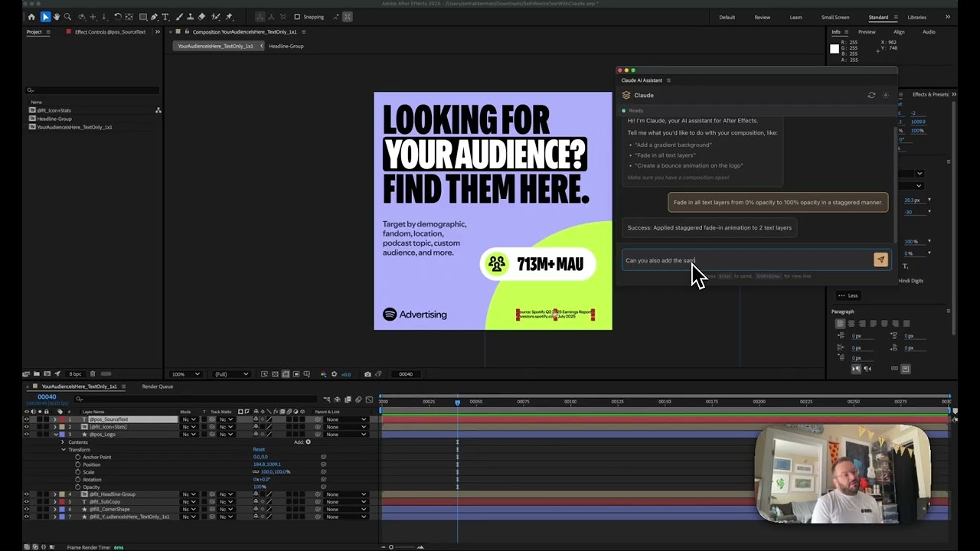
Task: Expand Contents group under @pos_Logo
Action: (x=63, y=442)
